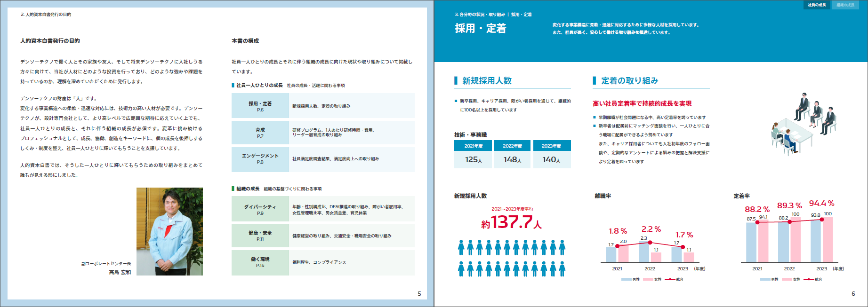Click page number 6
The width and height of the screenshot is (868, 307).
pyautogui.click(x=853, y=294)
